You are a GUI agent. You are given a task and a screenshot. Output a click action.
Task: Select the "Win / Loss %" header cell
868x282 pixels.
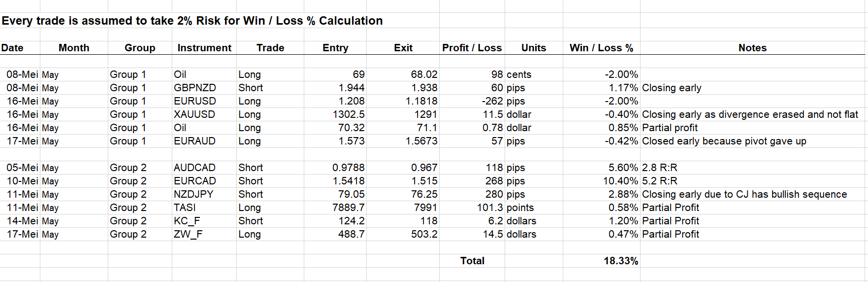[601, 48]
